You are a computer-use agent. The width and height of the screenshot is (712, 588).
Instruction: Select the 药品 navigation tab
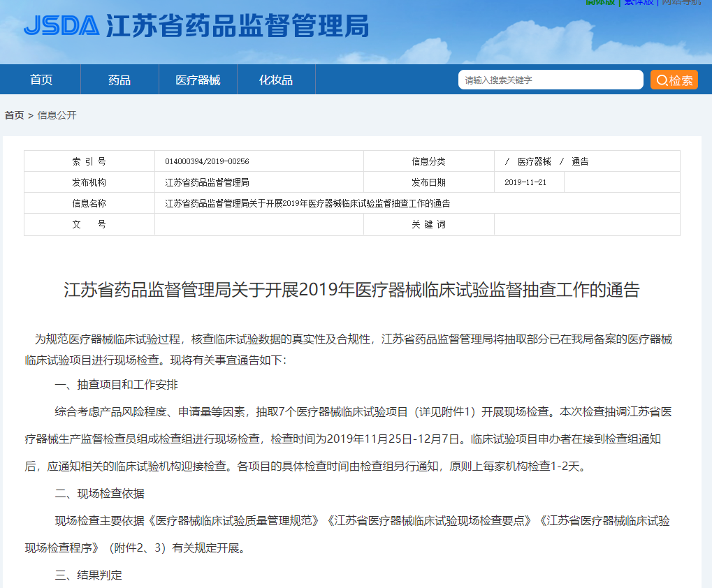click(x=119, y=80)
